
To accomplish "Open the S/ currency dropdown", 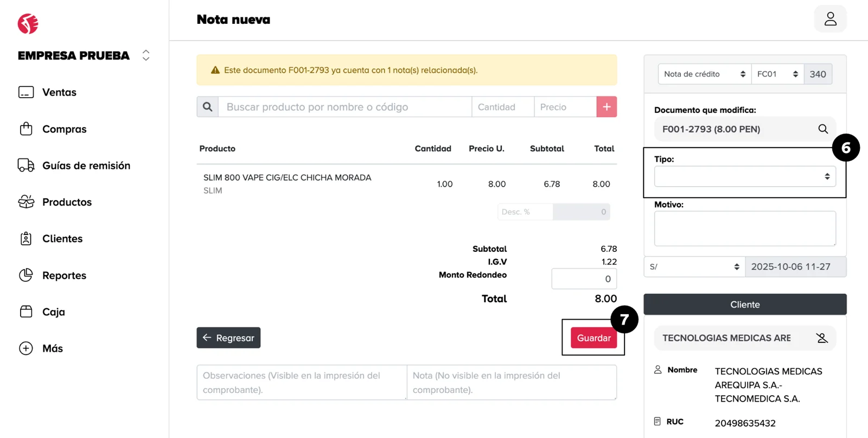I will (694, 267).
